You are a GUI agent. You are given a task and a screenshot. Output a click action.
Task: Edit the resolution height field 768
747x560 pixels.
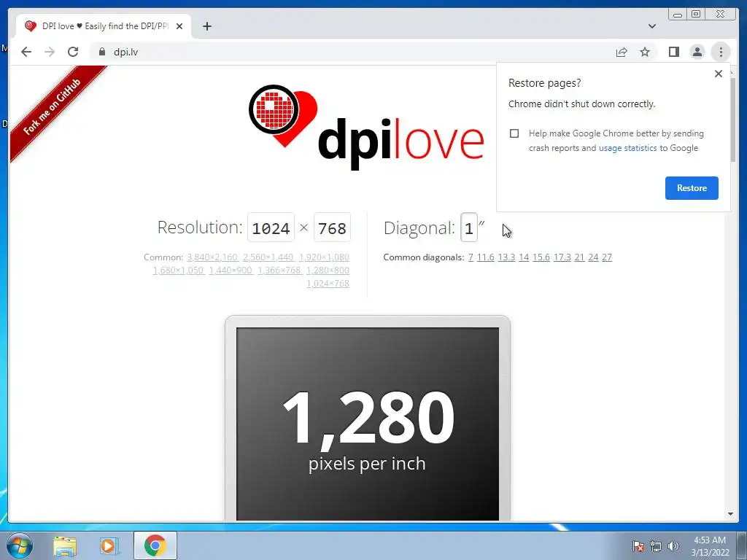point(332,228)
